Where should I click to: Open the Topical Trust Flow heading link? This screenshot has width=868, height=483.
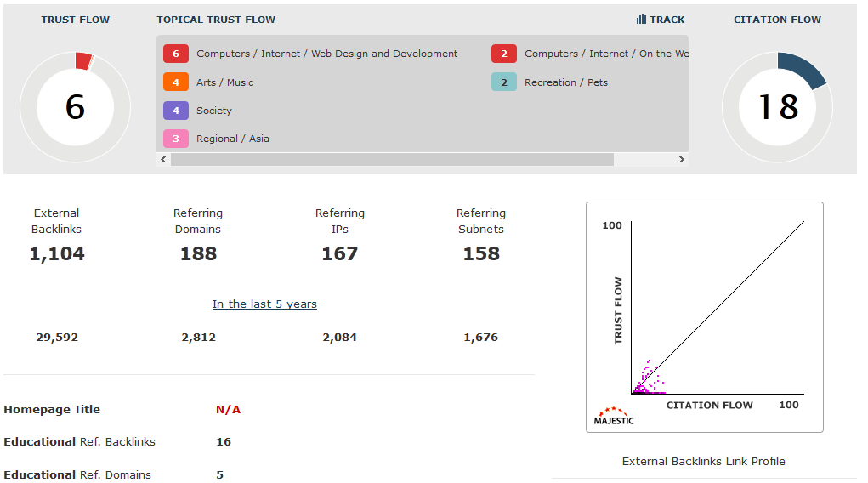point(216,20)
